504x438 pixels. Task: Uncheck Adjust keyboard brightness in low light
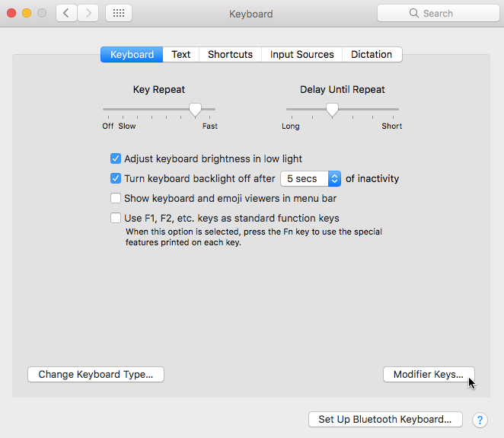point(116,158)
